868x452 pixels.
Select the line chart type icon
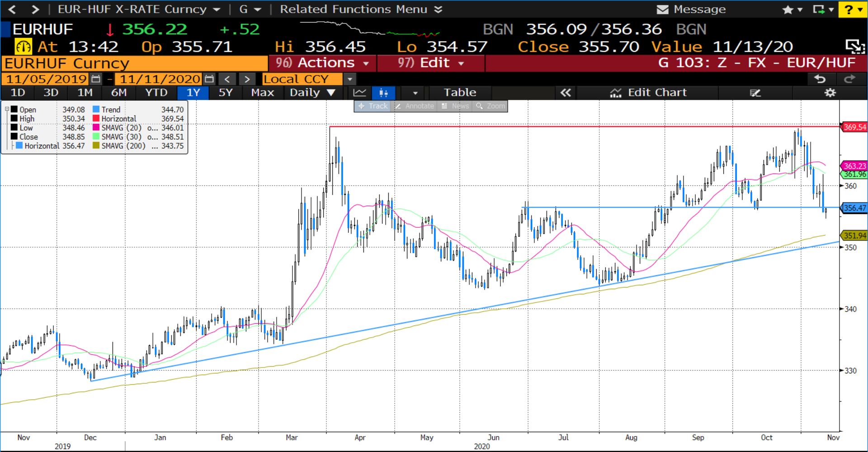click(360, 93)
